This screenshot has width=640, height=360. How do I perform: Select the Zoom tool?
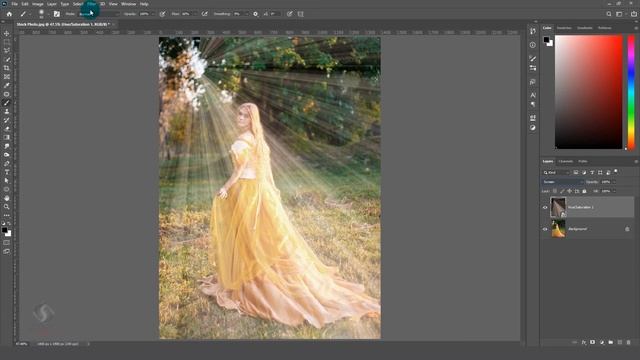click(x=7, y=207)
